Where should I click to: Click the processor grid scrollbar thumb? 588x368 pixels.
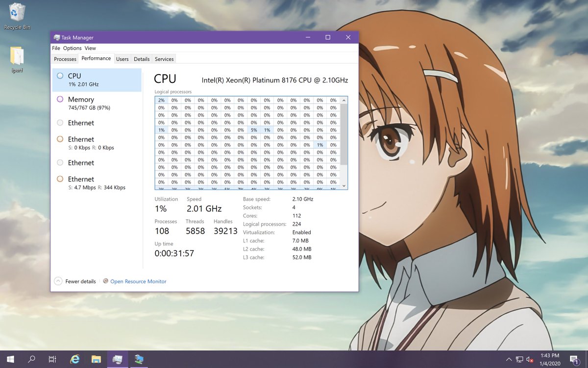click(x=344, y=134)
